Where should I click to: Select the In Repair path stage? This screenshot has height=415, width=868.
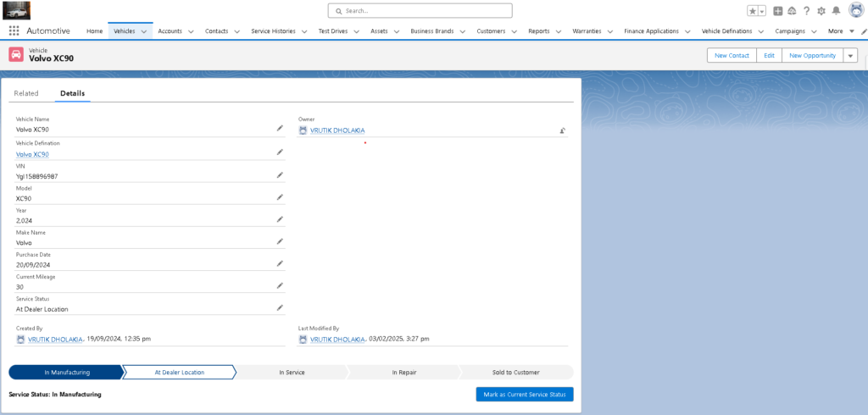[404, 372]
